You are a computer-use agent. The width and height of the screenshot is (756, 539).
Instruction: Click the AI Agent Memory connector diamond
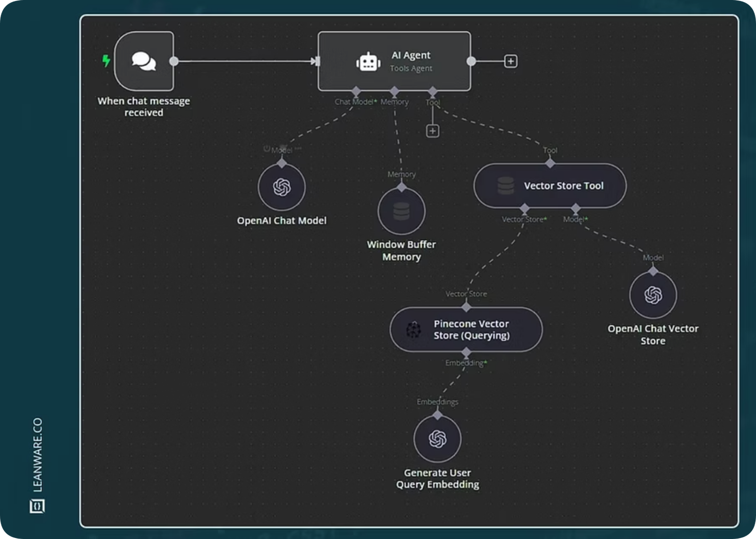click(x=395, y=91)
